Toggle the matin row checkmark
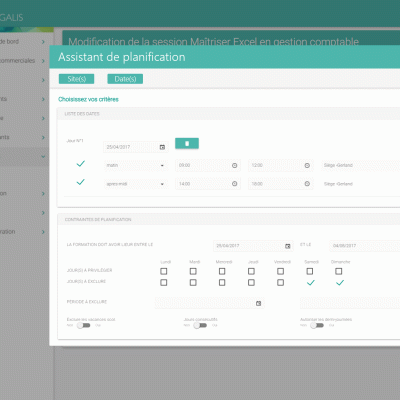 [81, 164]
